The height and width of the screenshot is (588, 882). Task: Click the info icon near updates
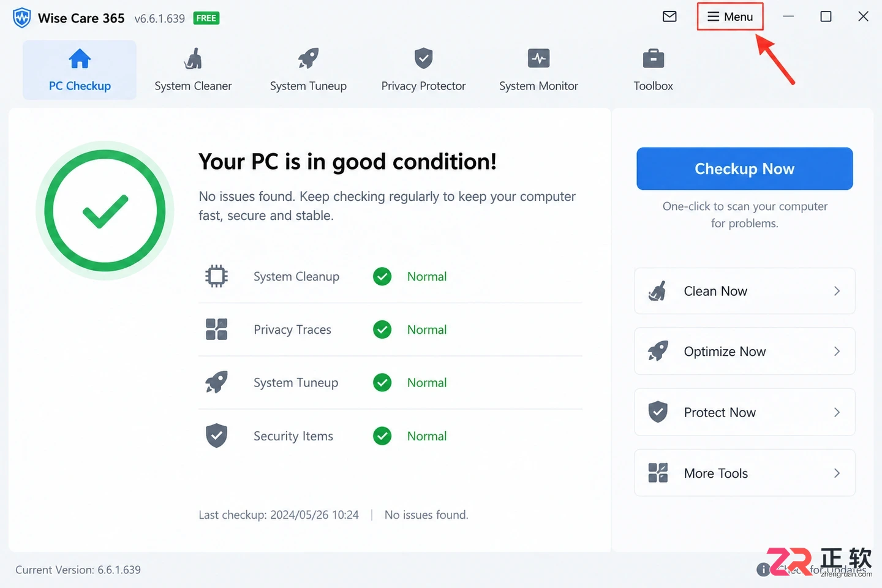coord(763,570)
